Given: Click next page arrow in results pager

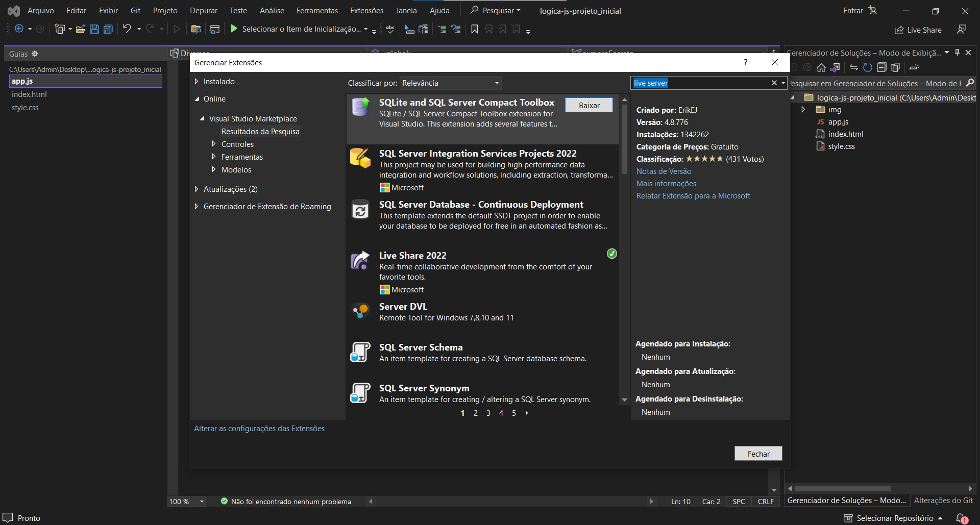Looking at the screenshot, I should (x=527, y=413).
